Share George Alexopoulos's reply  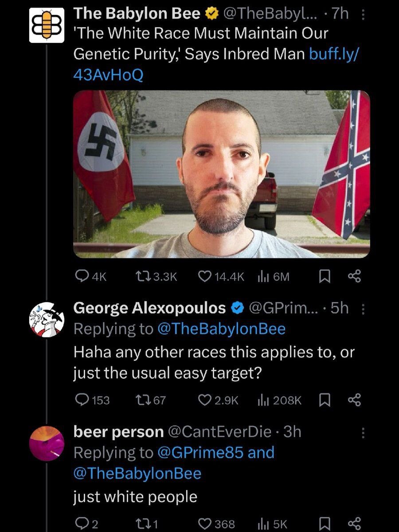pyautogui.click(x=355, y=400)
